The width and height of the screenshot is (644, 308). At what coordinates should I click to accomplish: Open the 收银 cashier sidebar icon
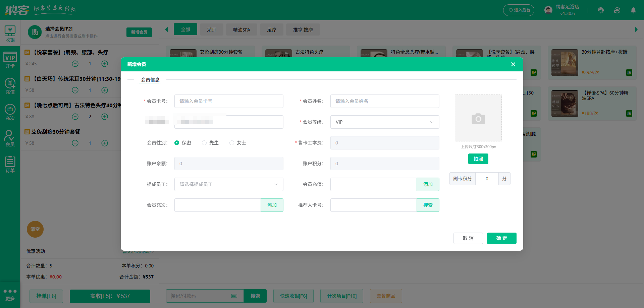[x=10, y=34]
